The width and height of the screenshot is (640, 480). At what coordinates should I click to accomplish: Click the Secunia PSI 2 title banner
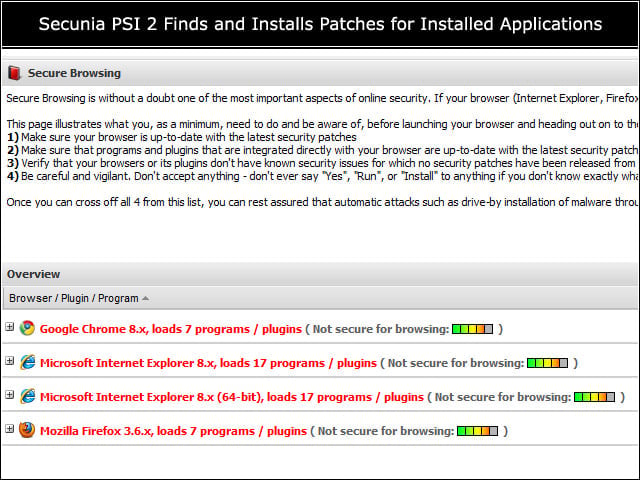click(320, 24)
